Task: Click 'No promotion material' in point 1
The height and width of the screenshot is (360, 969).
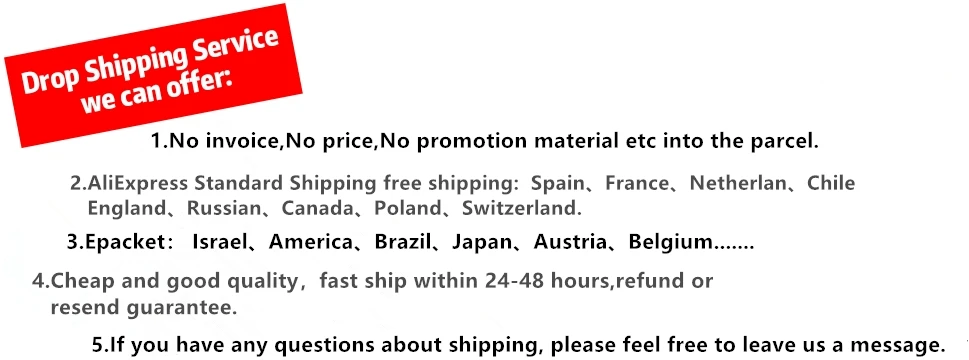Action: click(497, 141)
